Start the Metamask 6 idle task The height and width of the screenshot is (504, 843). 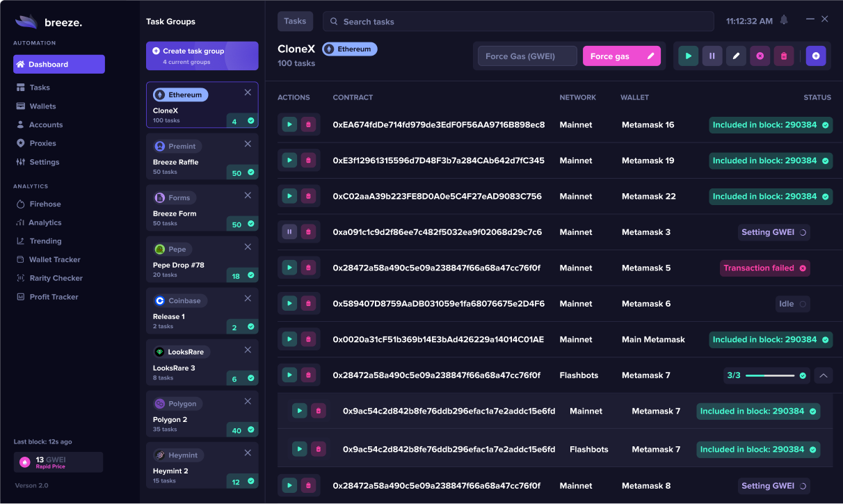pos(289,304)
